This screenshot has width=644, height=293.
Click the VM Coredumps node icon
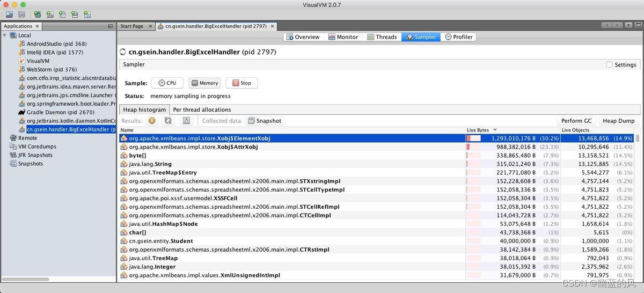point(13,146)
